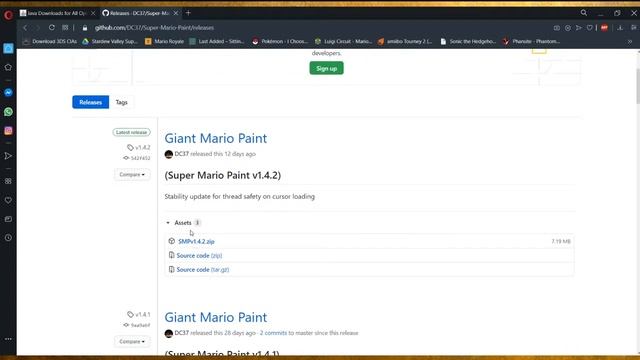The height and width of the screenshot is (360, 640).
Task: Open the 2 commits link
Action: point(273,333)
